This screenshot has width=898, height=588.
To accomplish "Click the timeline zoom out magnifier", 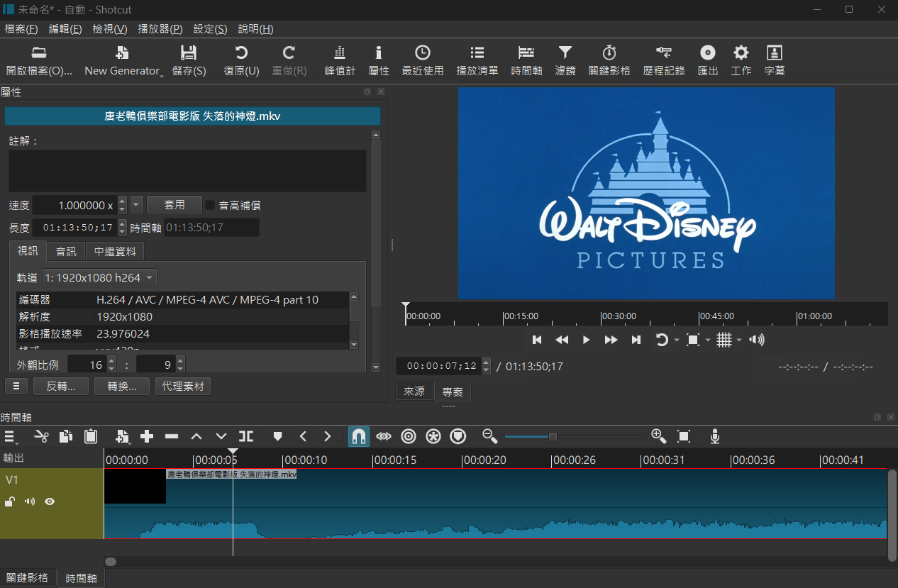I will coord(489,436).
